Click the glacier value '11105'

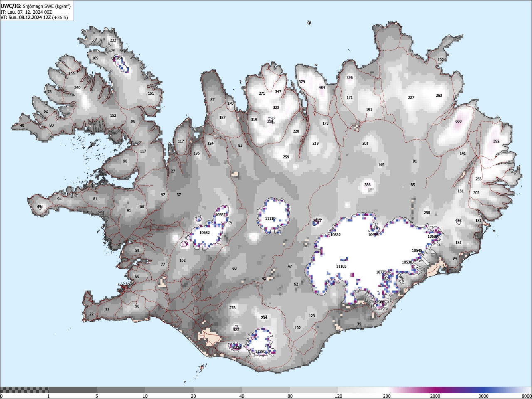[341, 266]
